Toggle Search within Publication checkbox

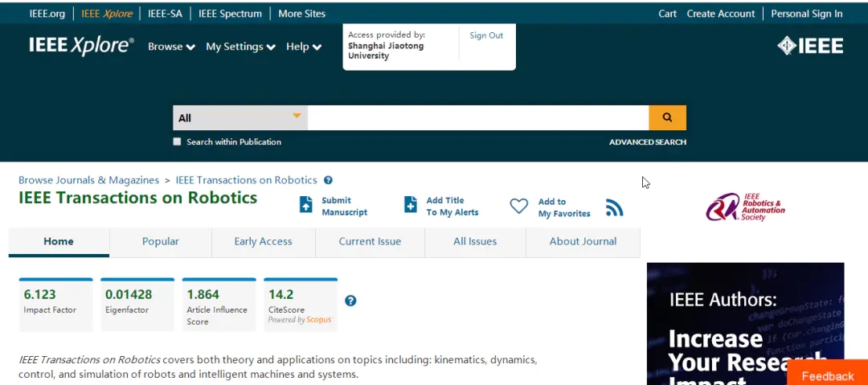(x=177, y=141)
